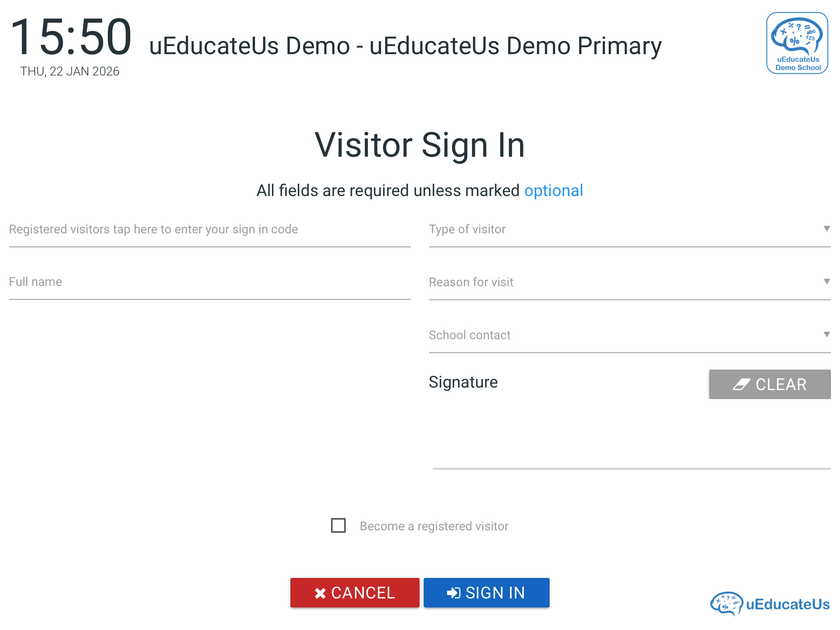Click the X icon on Cancel button

pyautogui.click(x=320, y=593)
